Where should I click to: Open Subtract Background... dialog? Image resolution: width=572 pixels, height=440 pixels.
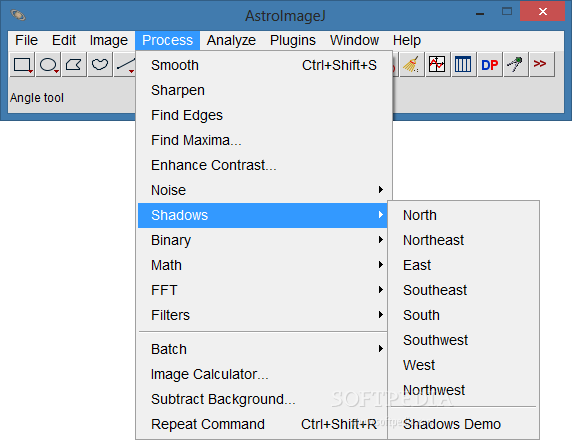pyautogui.click(x=263, y=399)
